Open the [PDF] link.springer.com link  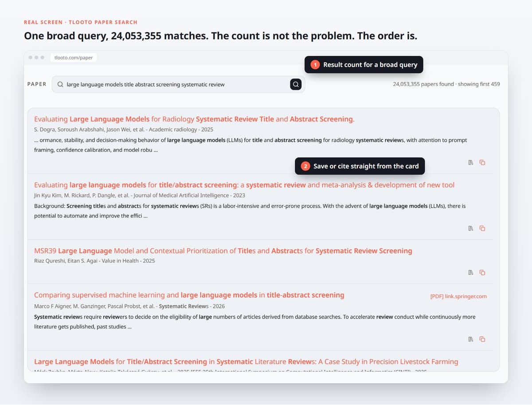pyautogui.click(x=458, y=296)
